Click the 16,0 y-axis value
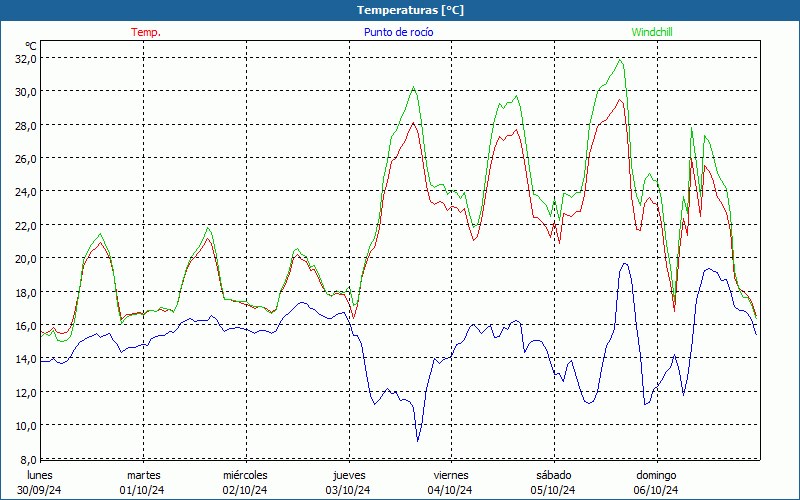 [x=26, y=326]
